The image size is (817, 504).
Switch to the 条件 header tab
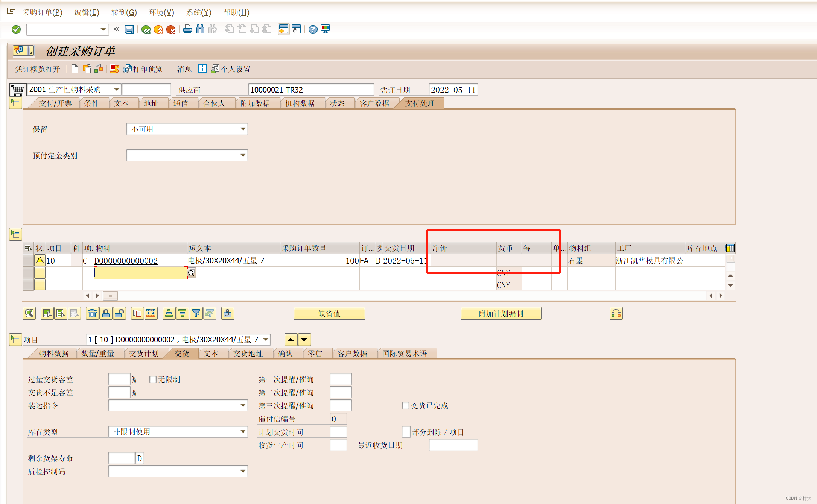pyautogui.click(x=91, y=103)
